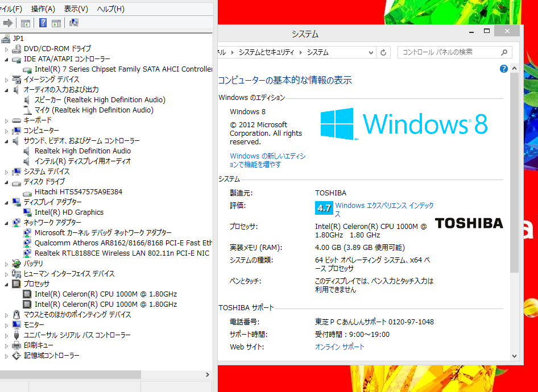Expand the バッテリ node
The height and width of the screenshot is (392, 538).
[x=6, y=264]
